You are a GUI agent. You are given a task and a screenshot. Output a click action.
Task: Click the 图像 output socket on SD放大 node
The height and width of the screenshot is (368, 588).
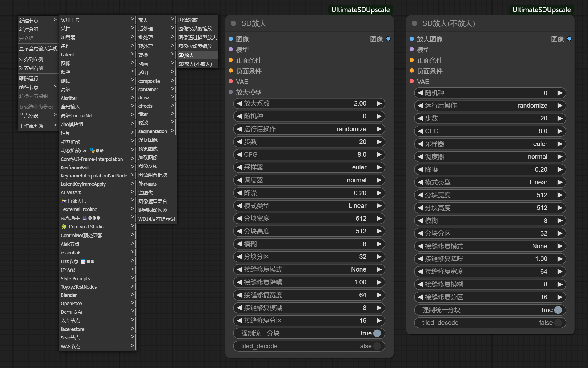coord(388,39)
